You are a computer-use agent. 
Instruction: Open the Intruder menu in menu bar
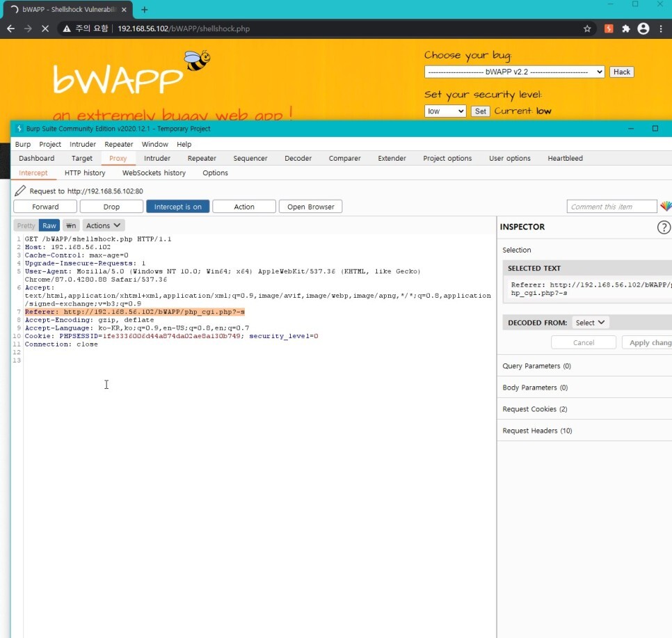83,145
